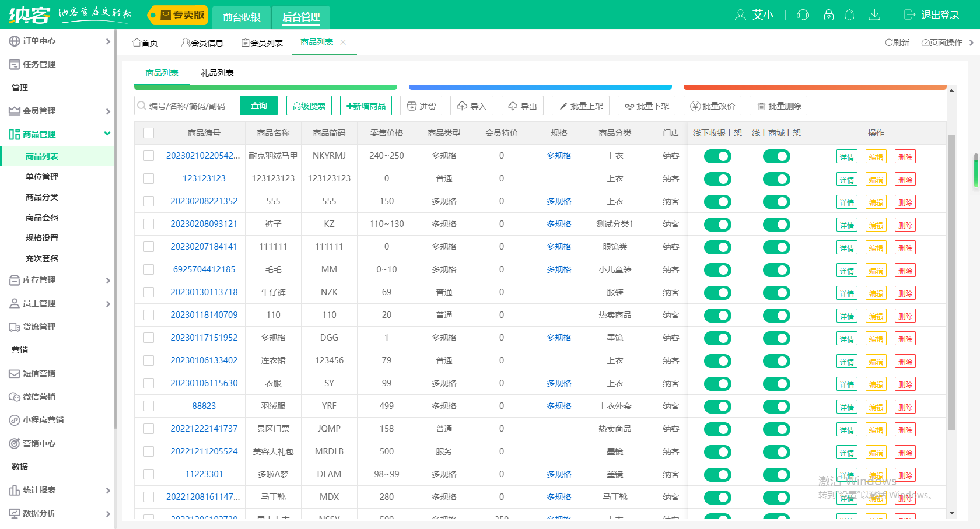This screenshot has width=980, height=529.
Task: Click the 任务管理 sidebar icon
Action: (x=15, y=64)
